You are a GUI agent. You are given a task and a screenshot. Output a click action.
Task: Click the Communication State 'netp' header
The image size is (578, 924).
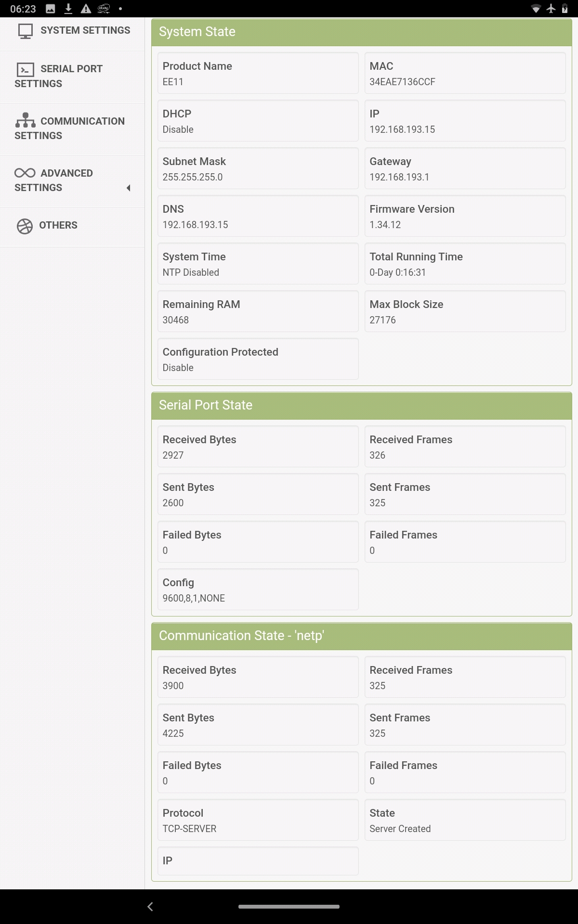coord(361,636)
